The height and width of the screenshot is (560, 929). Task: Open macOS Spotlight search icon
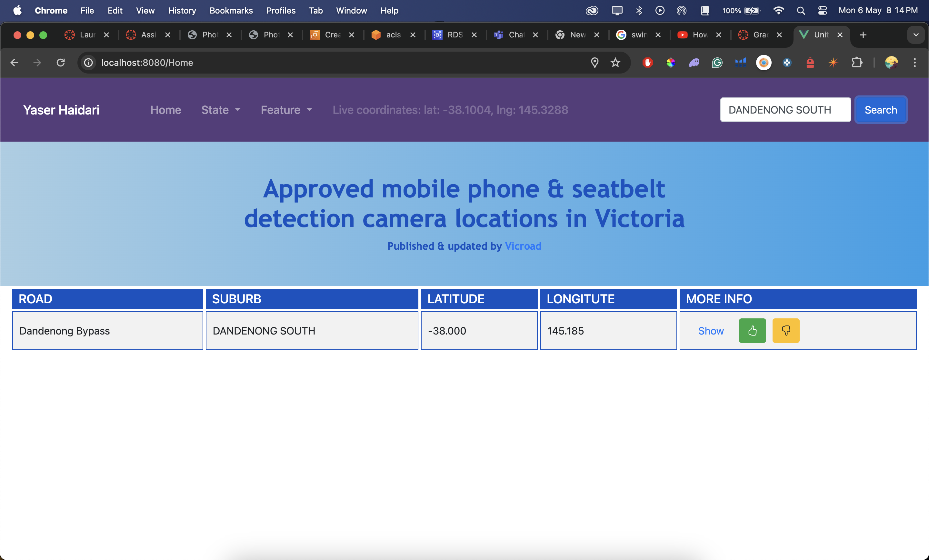tap(801, 11)
